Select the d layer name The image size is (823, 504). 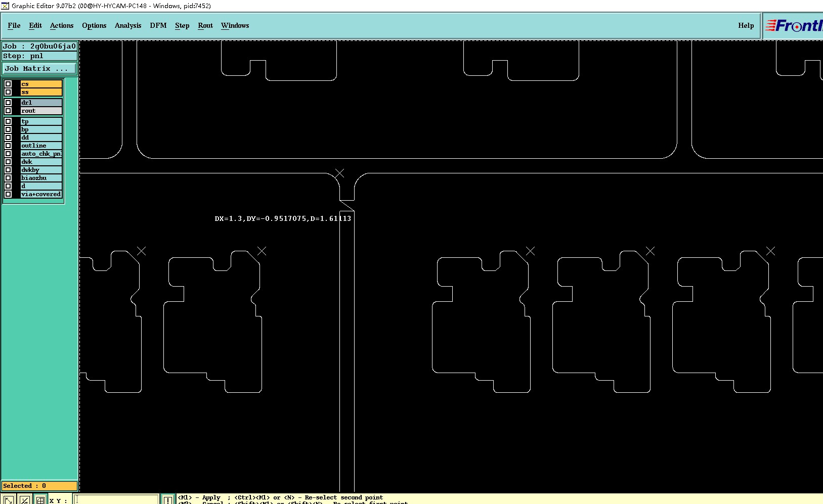[x=41, y=186]
